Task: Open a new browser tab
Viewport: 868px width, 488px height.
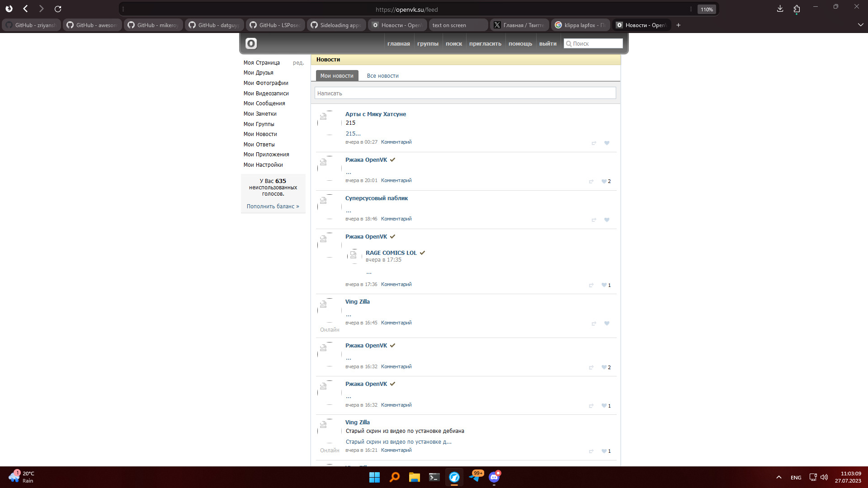Action: click(678, 25)
